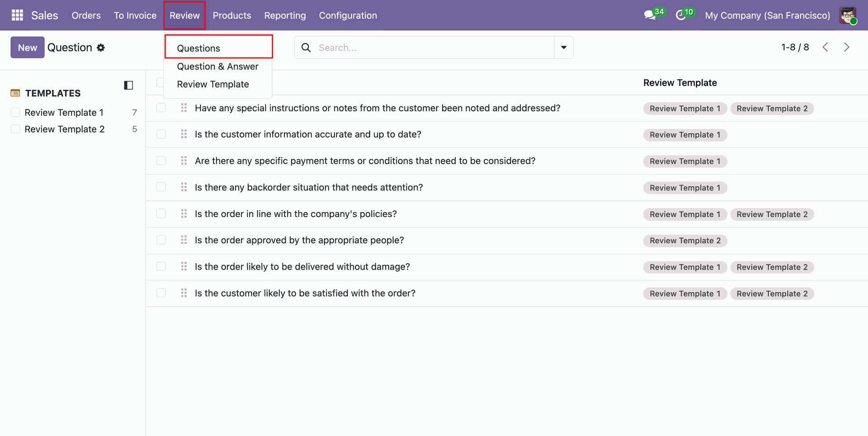Grab drag handle of delivered without damage row
Screen dimensions: 868x436
(184, 266)
